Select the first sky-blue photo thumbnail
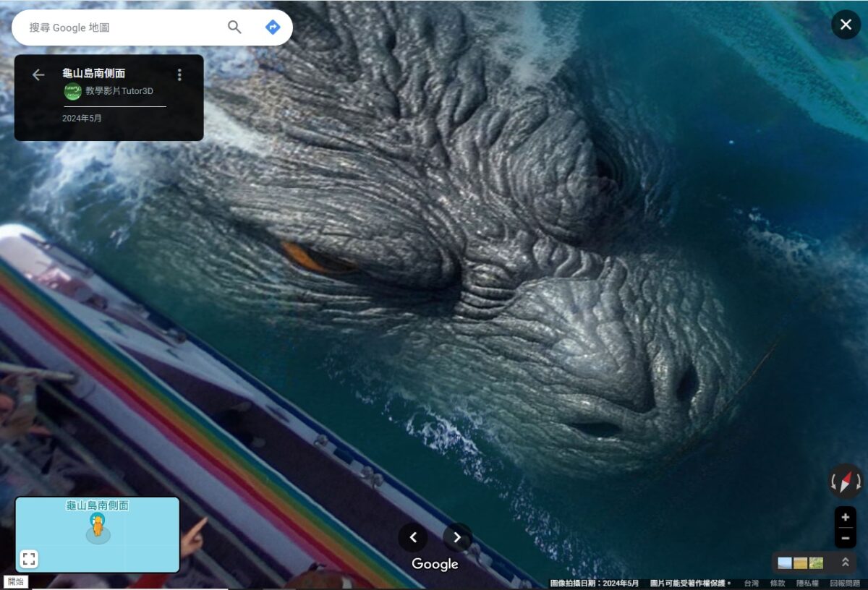This screenshot has height=590, width=868. [x=785, y=563]
